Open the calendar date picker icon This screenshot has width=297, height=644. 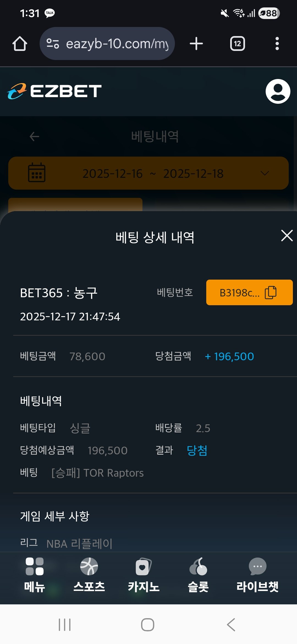coord(37,173)
